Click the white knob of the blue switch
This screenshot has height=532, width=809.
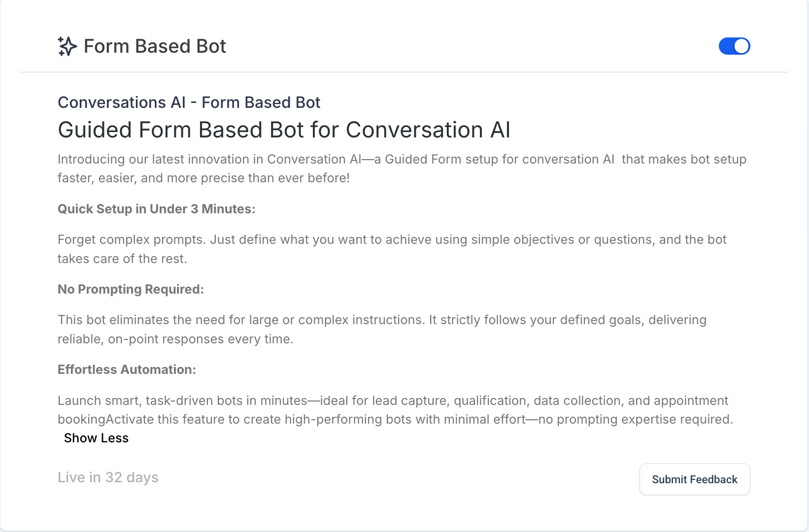(742, 46)
